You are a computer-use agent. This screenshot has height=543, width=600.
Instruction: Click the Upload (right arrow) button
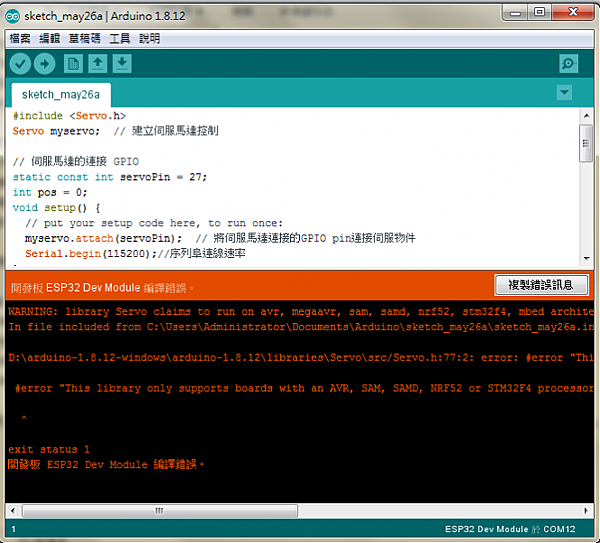tap(45, 64)
